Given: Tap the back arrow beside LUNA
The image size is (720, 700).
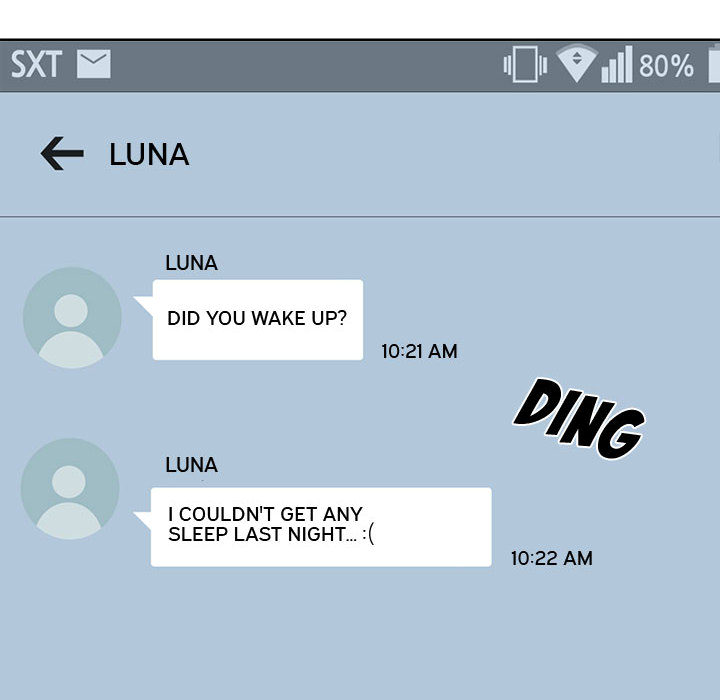Looking at the screenshot, I should click(x=62, y=154).
